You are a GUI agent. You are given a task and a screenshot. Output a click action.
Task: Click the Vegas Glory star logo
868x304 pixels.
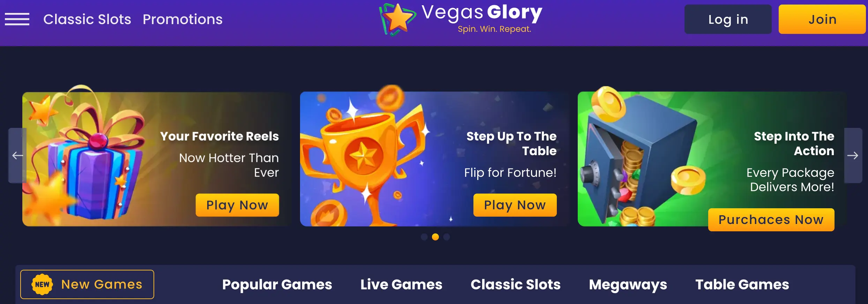point(397,19)
